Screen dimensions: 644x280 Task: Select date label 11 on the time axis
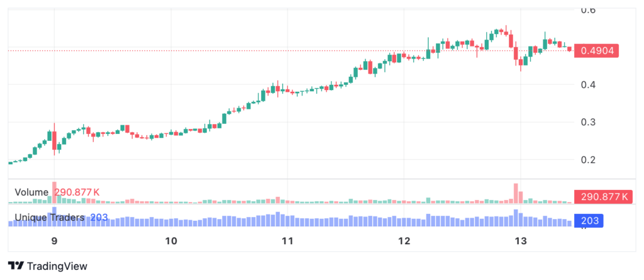point(287,240)
